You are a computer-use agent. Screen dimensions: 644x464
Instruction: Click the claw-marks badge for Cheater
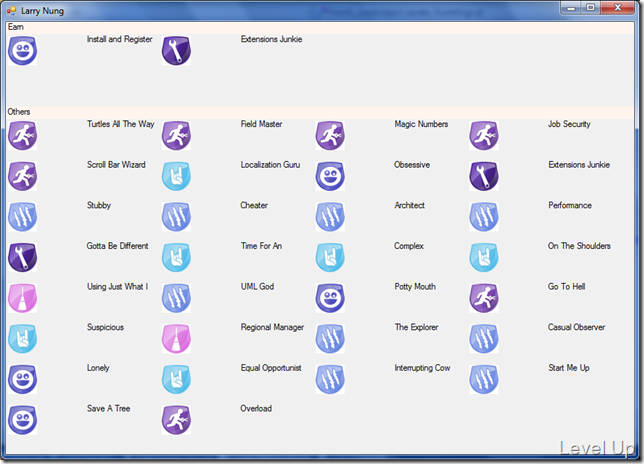[176, 217]
